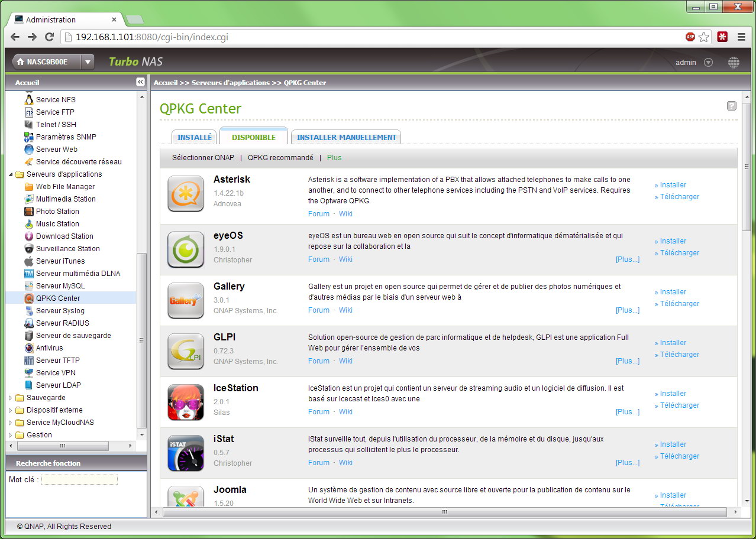Open the INSTALLER MANUELLEMENT tab
The width and height of the screenshot is (756, 539).
[x=346, y=137]
